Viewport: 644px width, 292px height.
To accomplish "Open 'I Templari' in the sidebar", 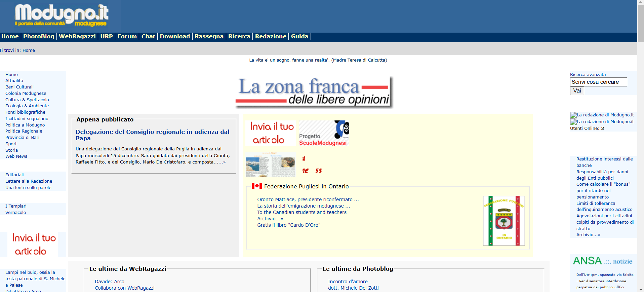I will point(16,206).
